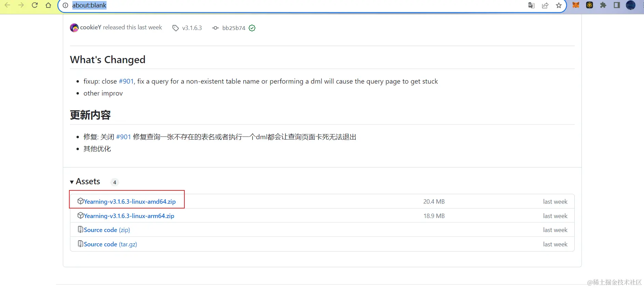View the green verified check status
The height and width of the screenshot is (288, 644).
pos(252,28)
